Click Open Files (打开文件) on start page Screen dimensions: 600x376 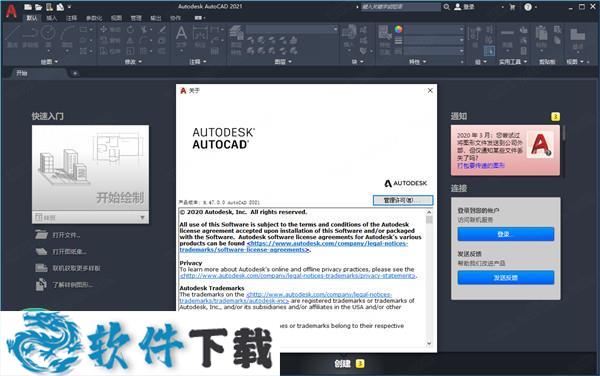(x=66, y=235)
